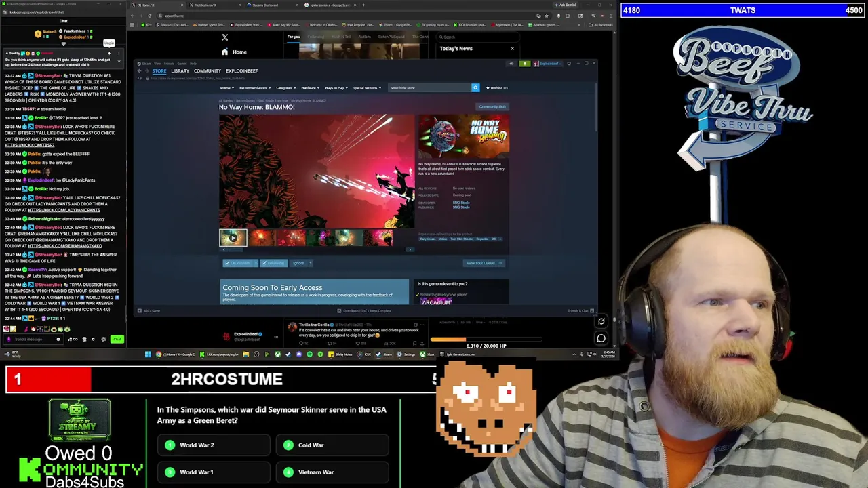Open the Wishlist link in Steam
The height and width of the screenshot is (488, 868).
point(497,87)
